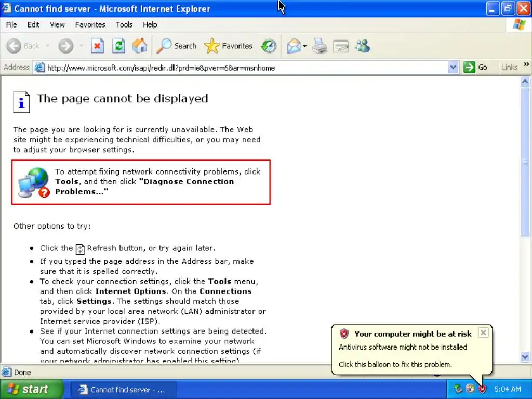Open the Mail button dropdown arrow
Screen dimensions: 532x399
click(x=304, y=46)
